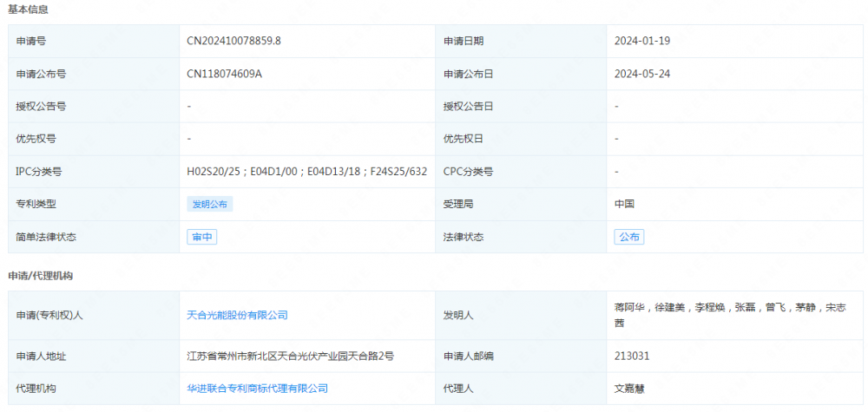Image resolution: width=868 pixels, height=412 pixels.
Task: Click the 简单法律状态 label cell
Action: point(94,238)
